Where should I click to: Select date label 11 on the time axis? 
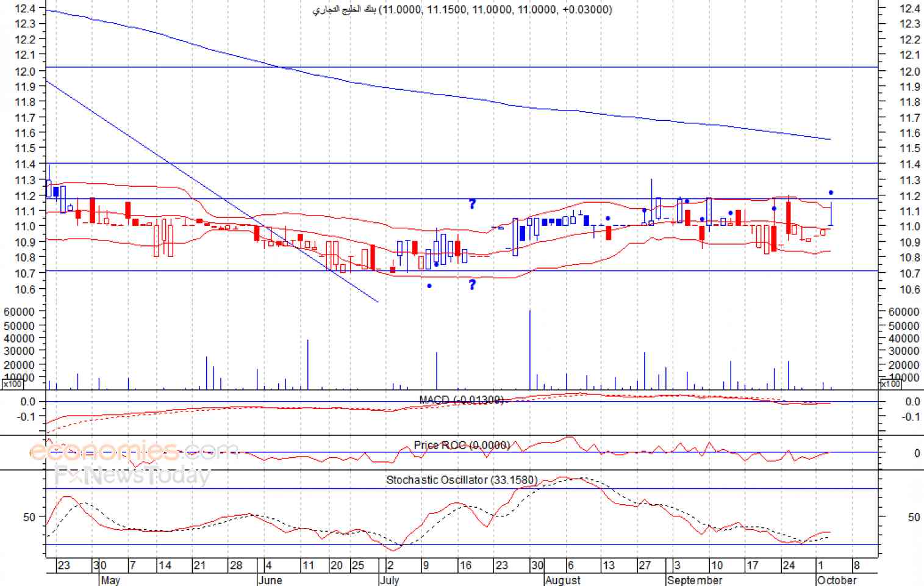[x=308, y=565]
